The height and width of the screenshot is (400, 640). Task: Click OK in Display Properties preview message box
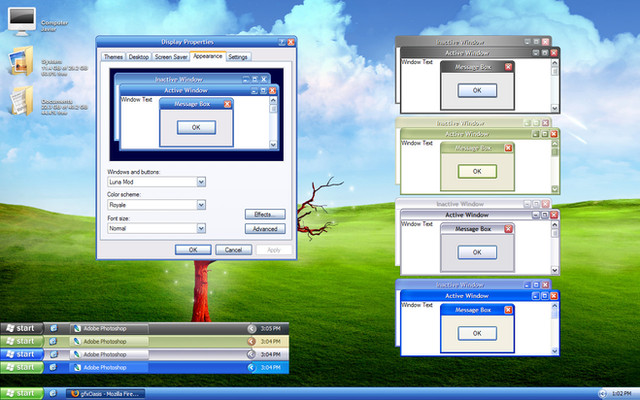(x=196, y=127)
